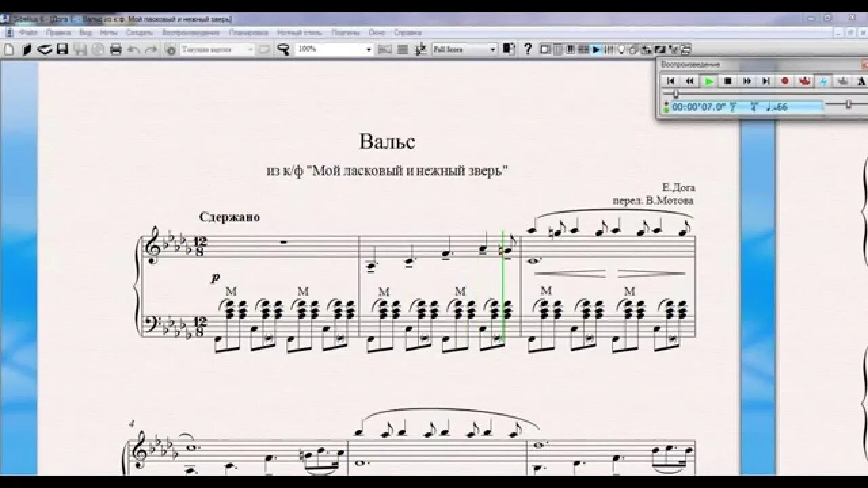
Task: Toggle the Navigator window
Action: (545, 49)
